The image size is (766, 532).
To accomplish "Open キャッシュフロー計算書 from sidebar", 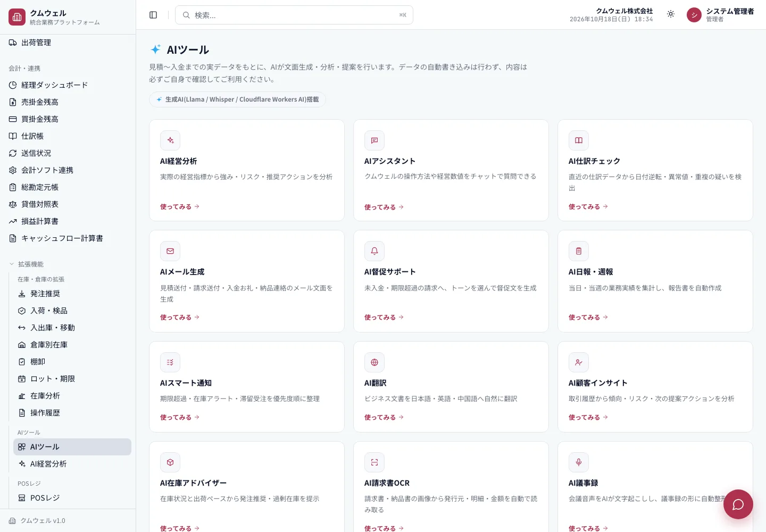I will click(x=68, y=238).
